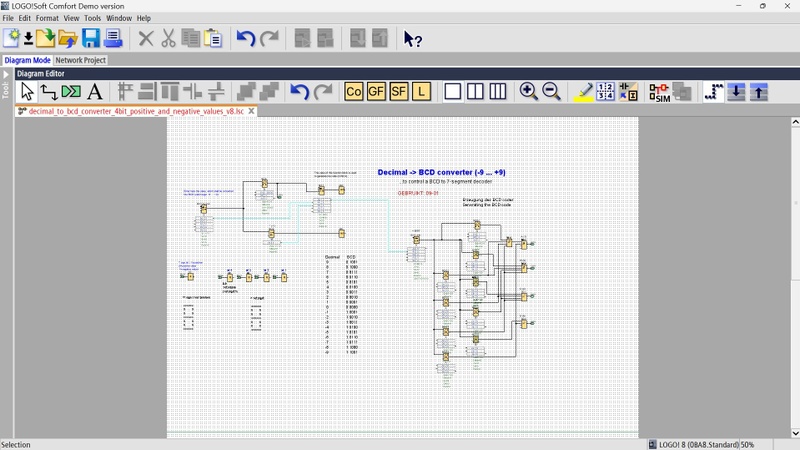Image resolution: width=800 pixels, height=450 pixels.
Task: Close the decimal_to_bcd_converter diagram tab
Action: tap(252, 111)
